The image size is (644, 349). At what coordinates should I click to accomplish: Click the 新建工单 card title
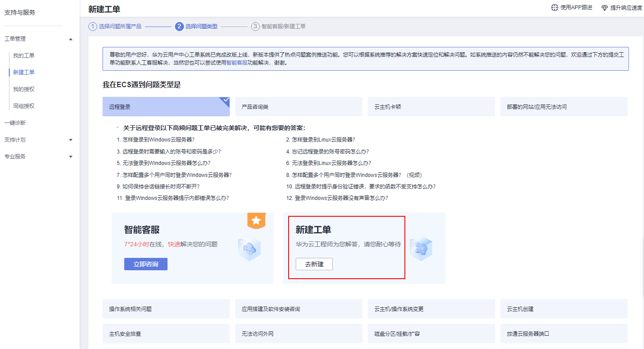coord(313,230)
